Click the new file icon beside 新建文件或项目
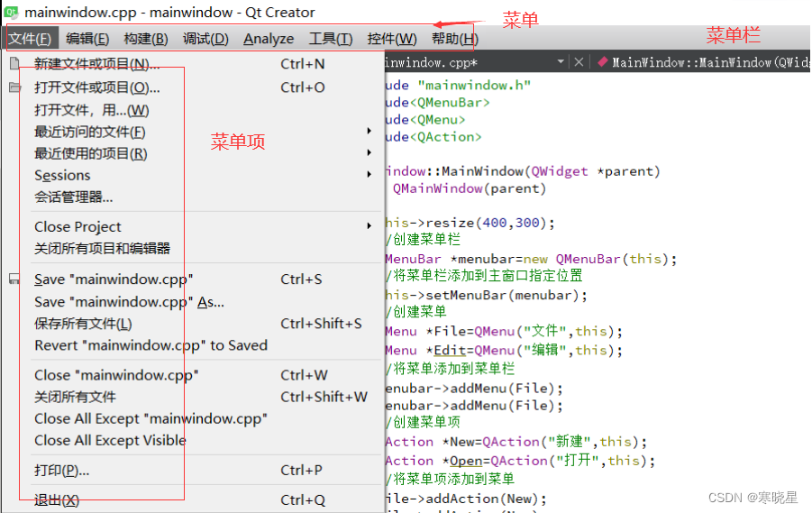Screen dimensions: 812x513 tap(14, 64)
